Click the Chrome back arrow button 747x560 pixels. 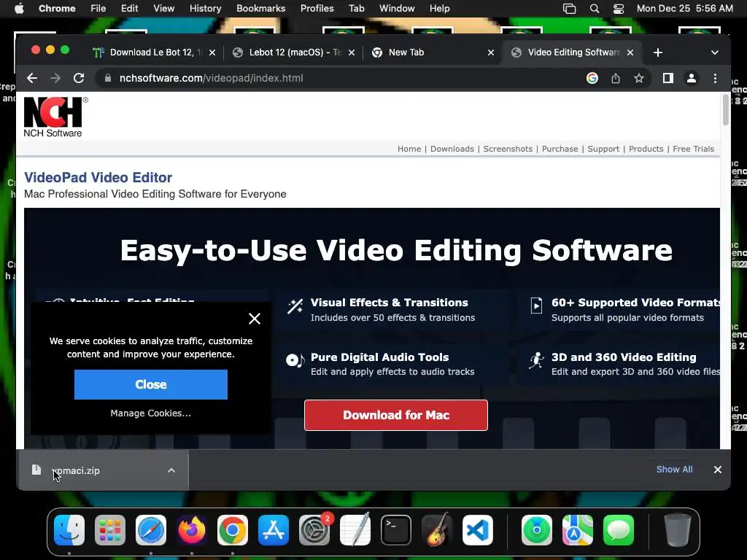coord(32,78)
